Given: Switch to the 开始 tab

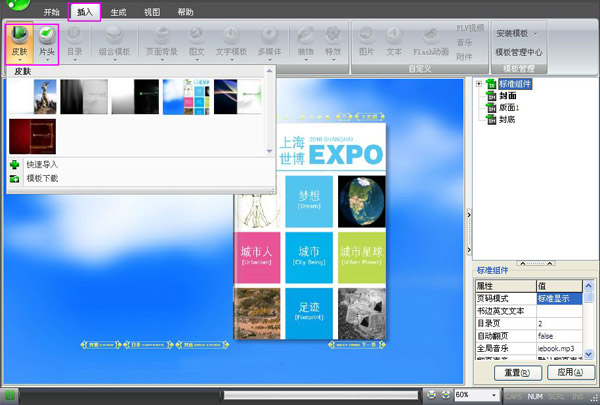Looking at the screenshot, I should click(x=51, y=12).
